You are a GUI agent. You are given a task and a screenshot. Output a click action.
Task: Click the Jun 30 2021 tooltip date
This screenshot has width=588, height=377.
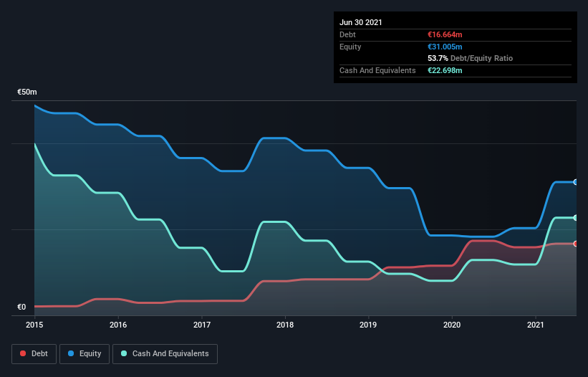pyautogui.click(x=361, y=22)
